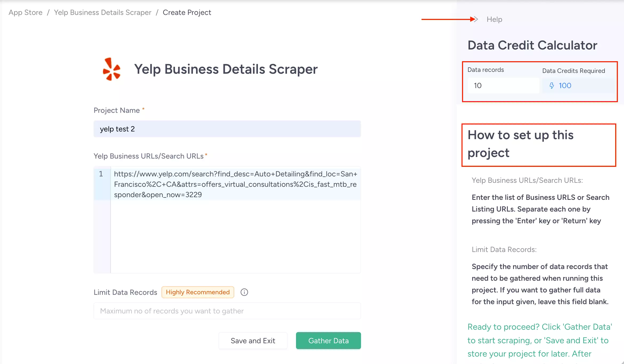The image size is (624, 364).
Task: Click 'Limit Data Records:' help subheading
Action: (504, 250)
